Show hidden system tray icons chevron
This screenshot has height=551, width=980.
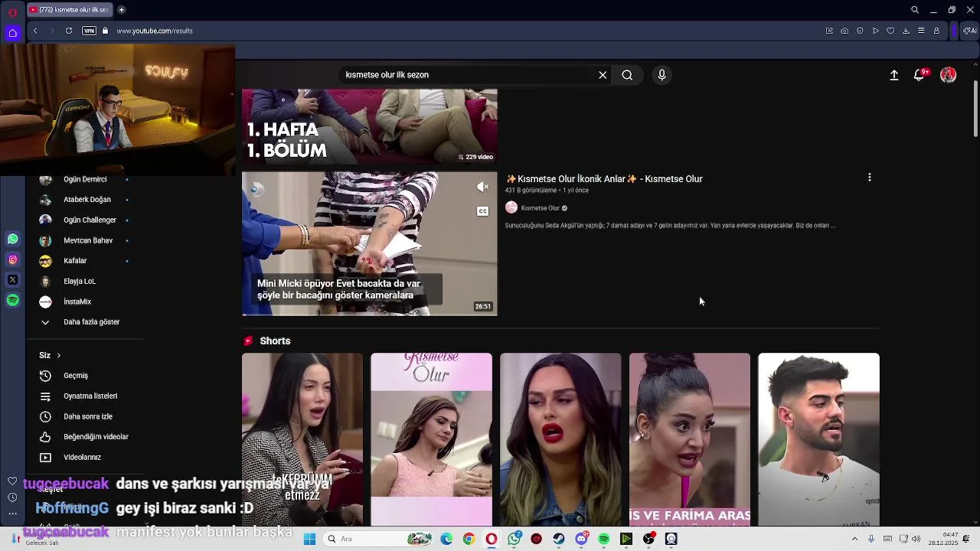click(x=855, y=539)
